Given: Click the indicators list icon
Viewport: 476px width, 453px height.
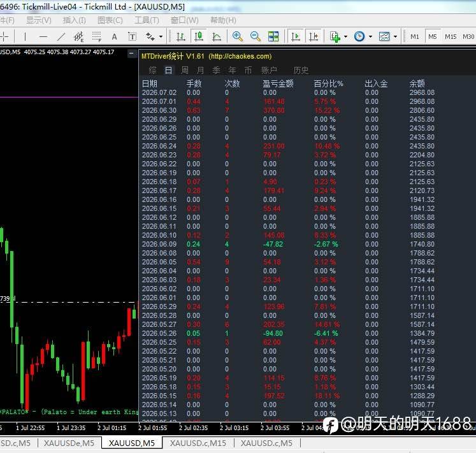Looking at the screenshot, I should pos(335,37).
